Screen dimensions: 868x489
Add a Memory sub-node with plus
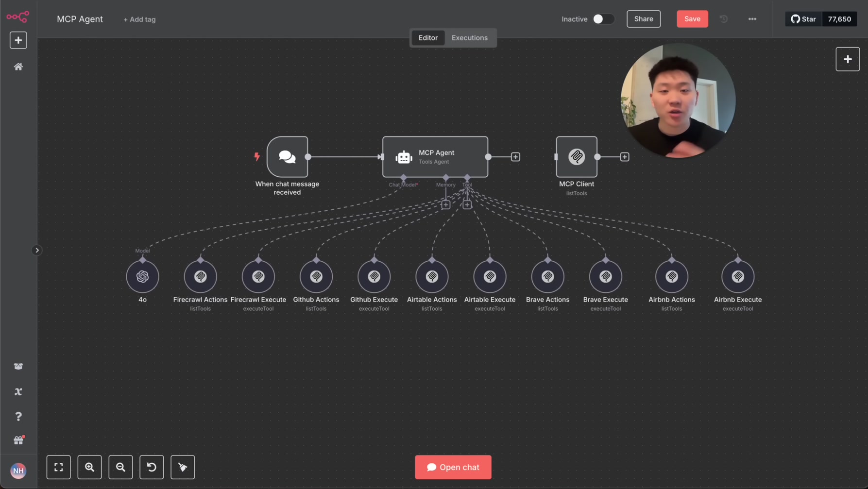click(446, 205)
